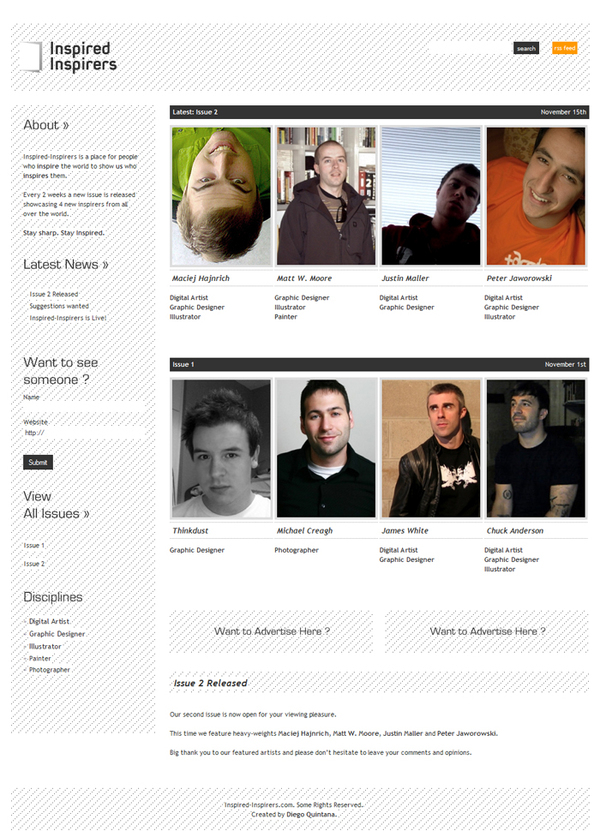Viewport: 600px width, 831px height.
Task: Click the left Want to Advertise Here banner
Action: pos(271,632)
